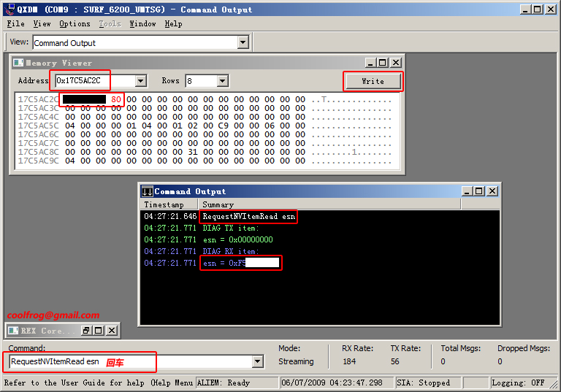Select the DIAG TX item output line
561x392 pixels.
pyautogui.click(x=320, y=228)
